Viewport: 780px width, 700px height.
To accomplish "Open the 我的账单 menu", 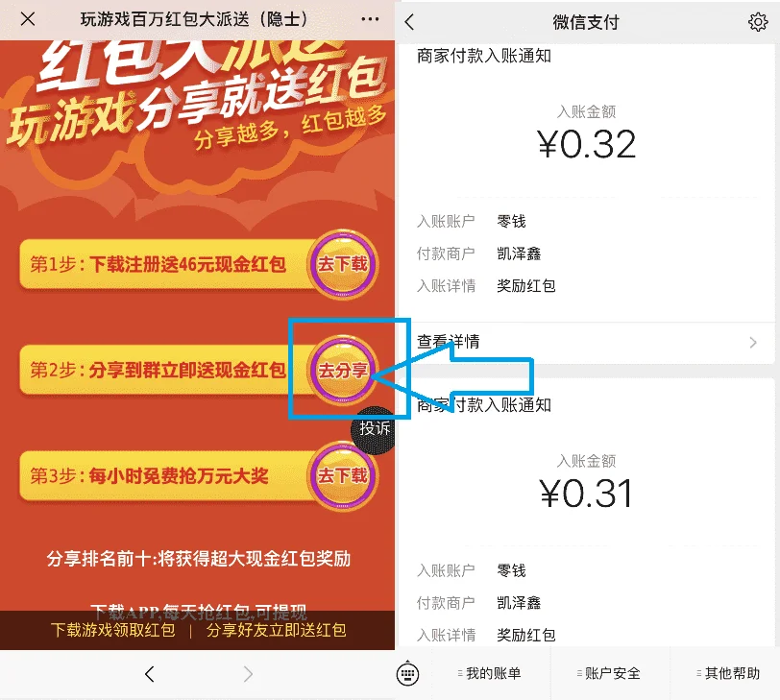I will click(491, 674).
